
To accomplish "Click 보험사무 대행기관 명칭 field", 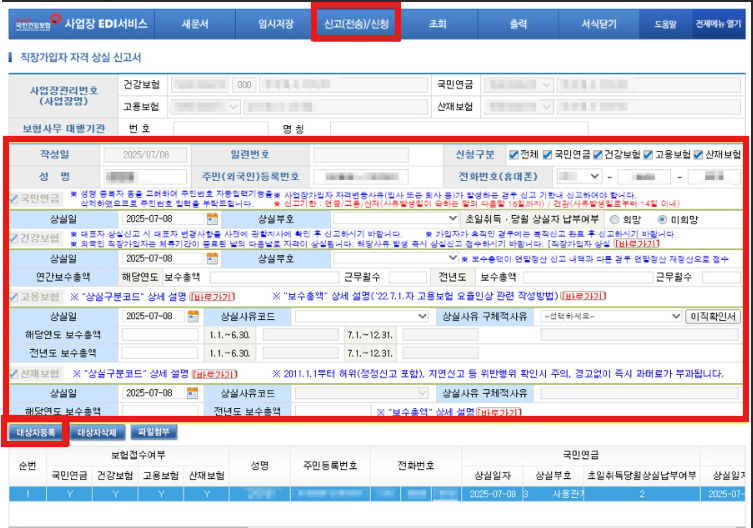I will [x=459, y=129].
